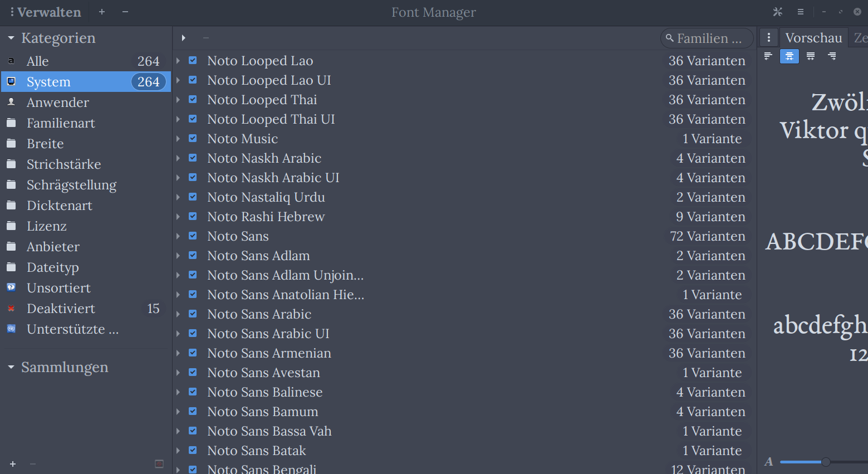
Task: Collapse the Sammlungen section
Action: coord(12,367)
